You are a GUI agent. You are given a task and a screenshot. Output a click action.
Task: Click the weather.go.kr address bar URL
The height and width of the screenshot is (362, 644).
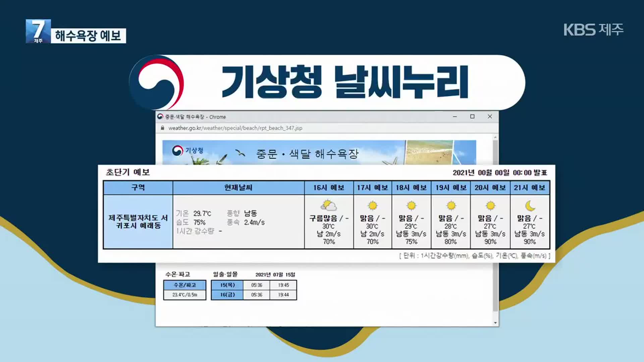click(x=235, y=128)
